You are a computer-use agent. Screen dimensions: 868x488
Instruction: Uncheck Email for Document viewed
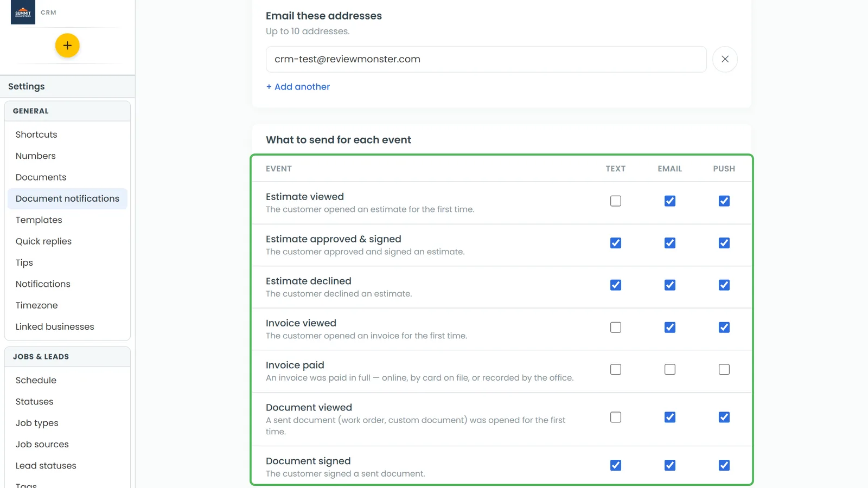tap(670, 418)
